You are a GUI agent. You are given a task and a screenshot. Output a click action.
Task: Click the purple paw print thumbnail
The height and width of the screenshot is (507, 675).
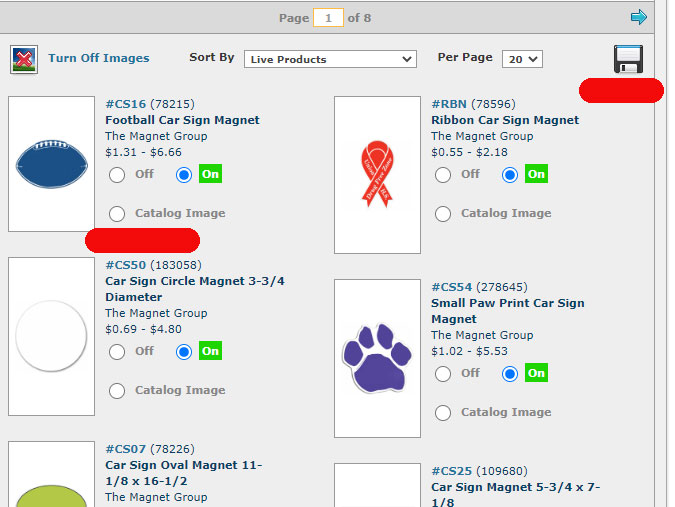377,358
